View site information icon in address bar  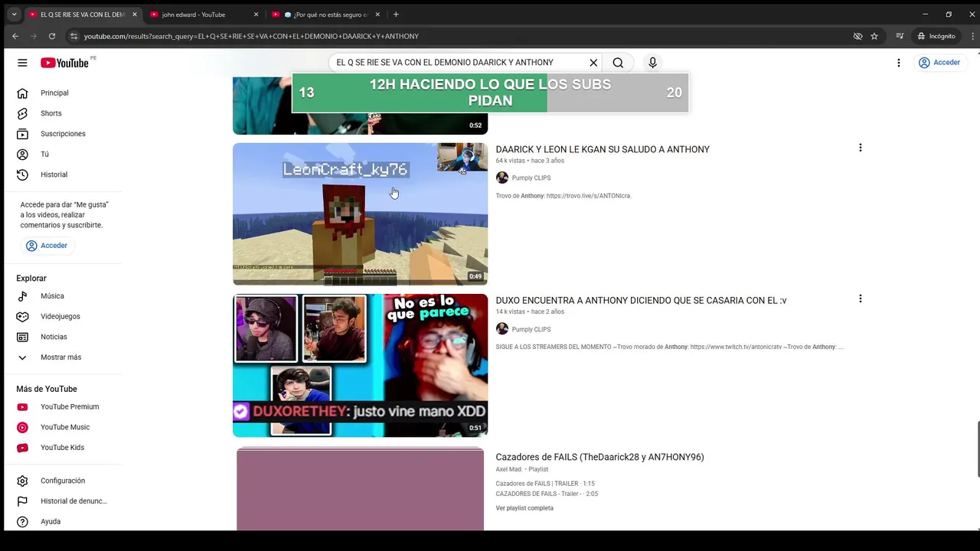pos(73,36)
